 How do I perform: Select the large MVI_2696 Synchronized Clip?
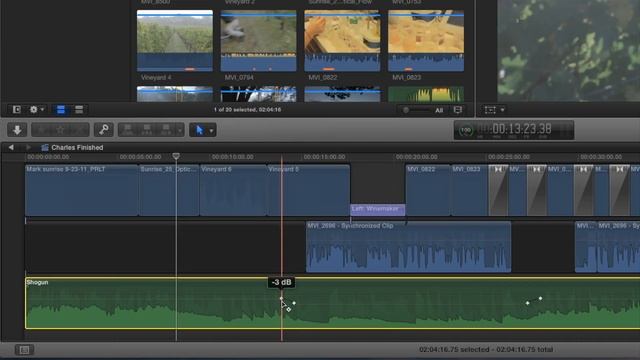click(x=408, y=247)
